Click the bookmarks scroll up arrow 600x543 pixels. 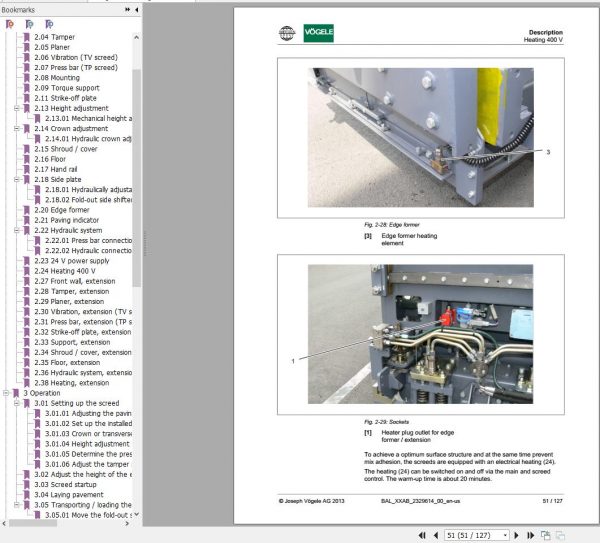[137, 38]
